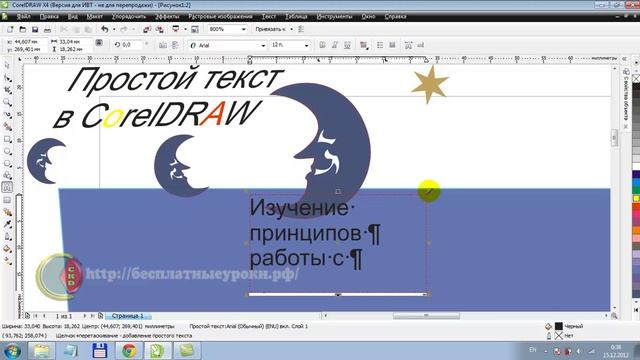Select the Rectangle tool in toolbox
This screenshot has height=360, width=640.
[7, 139]
